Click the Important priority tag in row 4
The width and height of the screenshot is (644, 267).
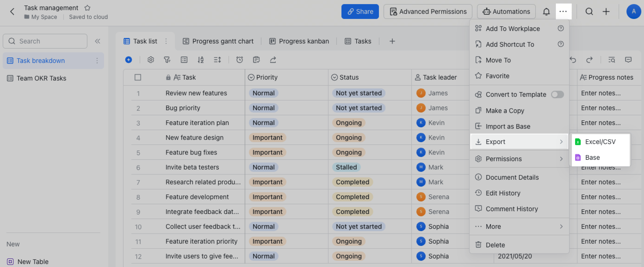coord(267,137)
